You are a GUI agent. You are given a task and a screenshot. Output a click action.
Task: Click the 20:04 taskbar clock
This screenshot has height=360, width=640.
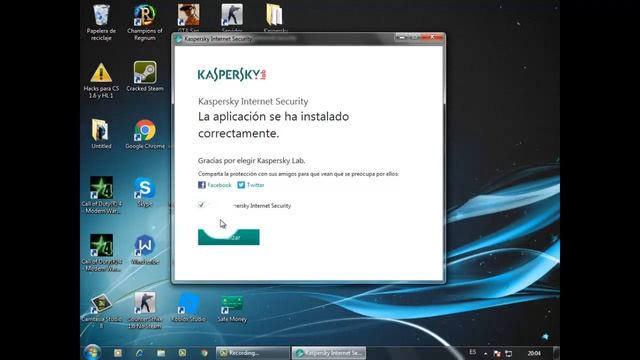click(x=534, y=353)
